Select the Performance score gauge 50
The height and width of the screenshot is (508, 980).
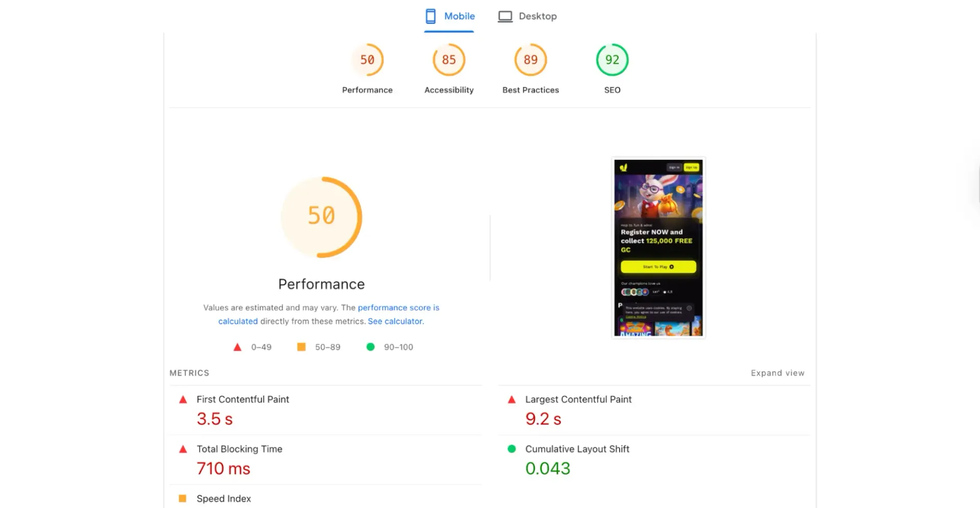tap(367, 60)
